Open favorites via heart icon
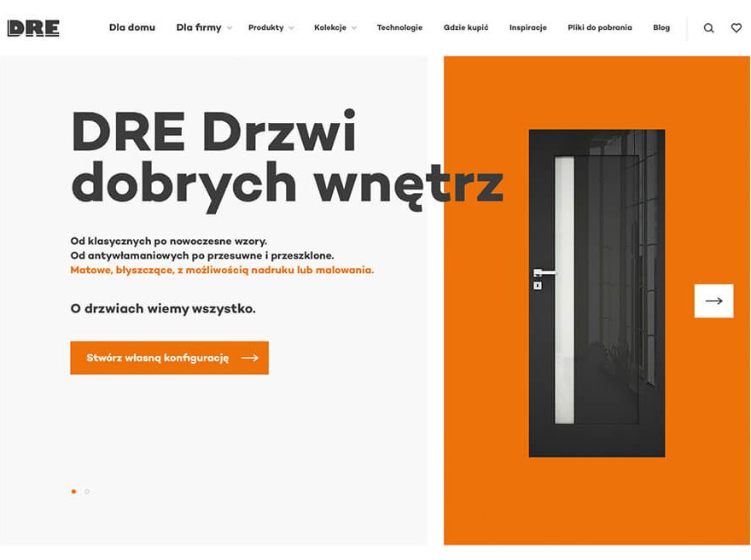Viewport: 751px width, 560px height. [736, 28]
